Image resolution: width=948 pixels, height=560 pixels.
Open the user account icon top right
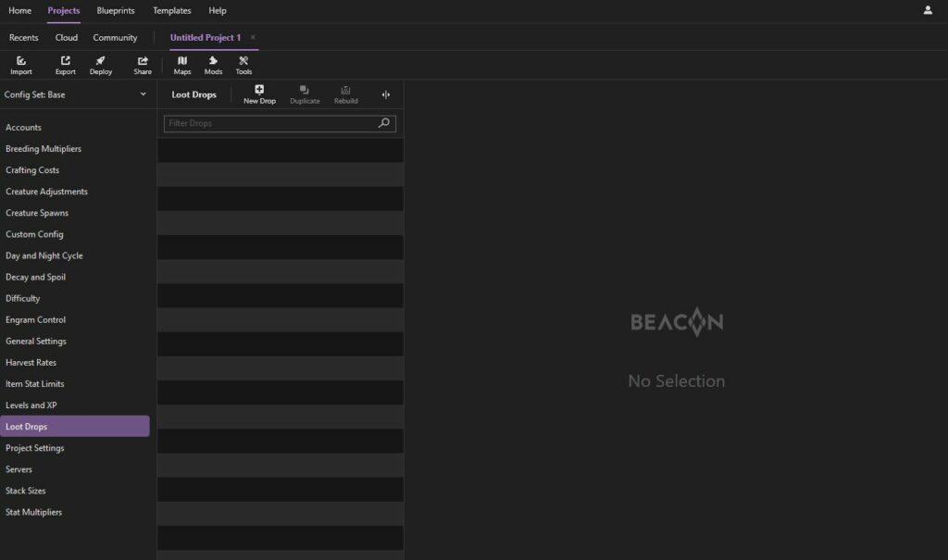point(928,10)
